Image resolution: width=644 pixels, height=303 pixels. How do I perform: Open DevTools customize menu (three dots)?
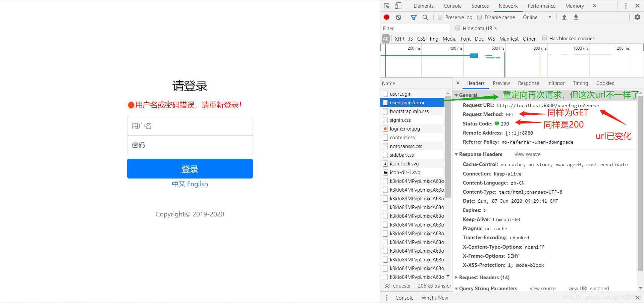point(626,6)
